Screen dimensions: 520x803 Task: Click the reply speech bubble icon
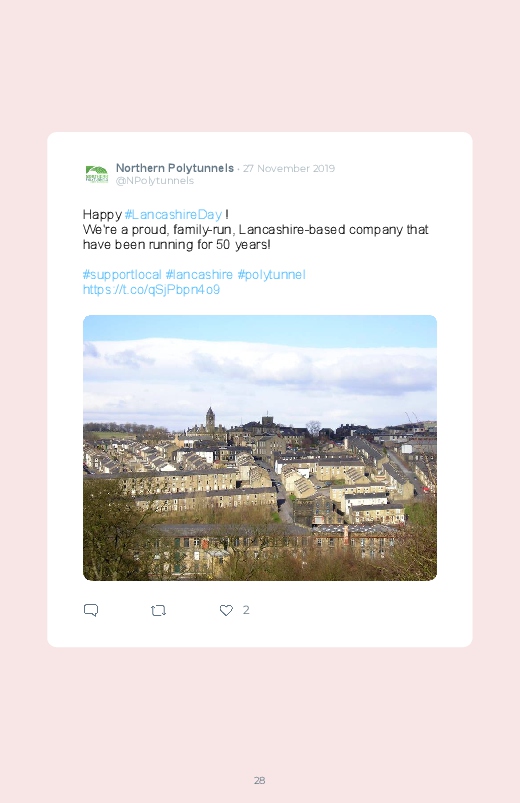point(91,610)
